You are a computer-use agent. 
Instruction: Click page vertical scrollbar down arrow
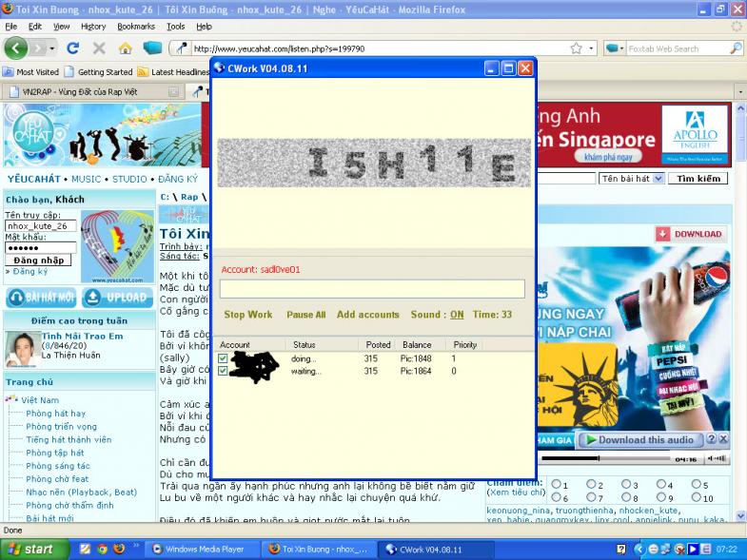[740, 515]
